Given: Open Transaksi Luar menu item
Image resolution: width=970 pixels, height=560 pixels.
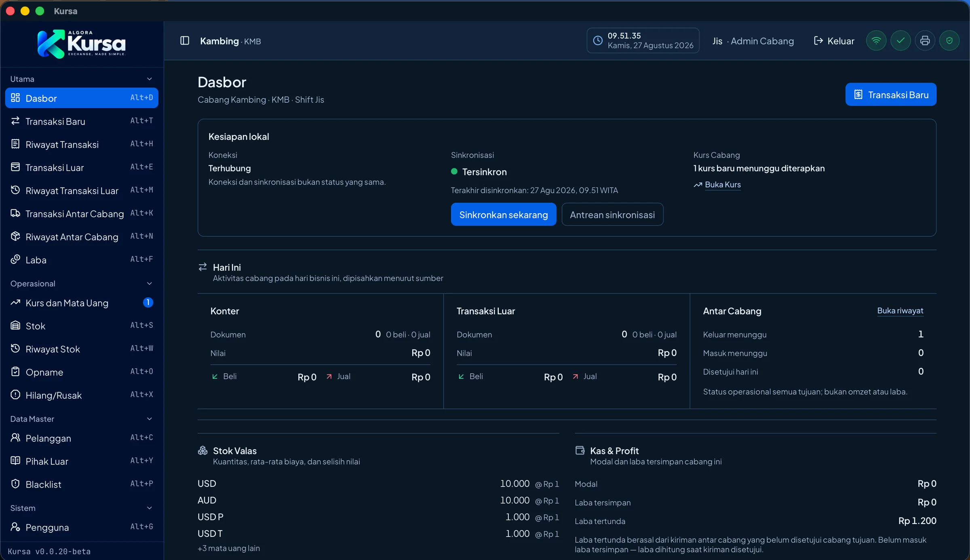Looking at the screenshot, I should pyautogui.click(x=82, y=167).
